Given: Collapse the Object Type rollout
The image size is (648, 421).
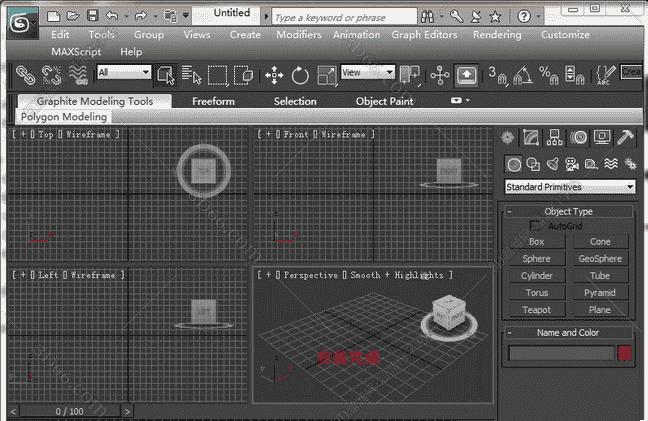Looking at the screenshot, I should tap(568, 211).
